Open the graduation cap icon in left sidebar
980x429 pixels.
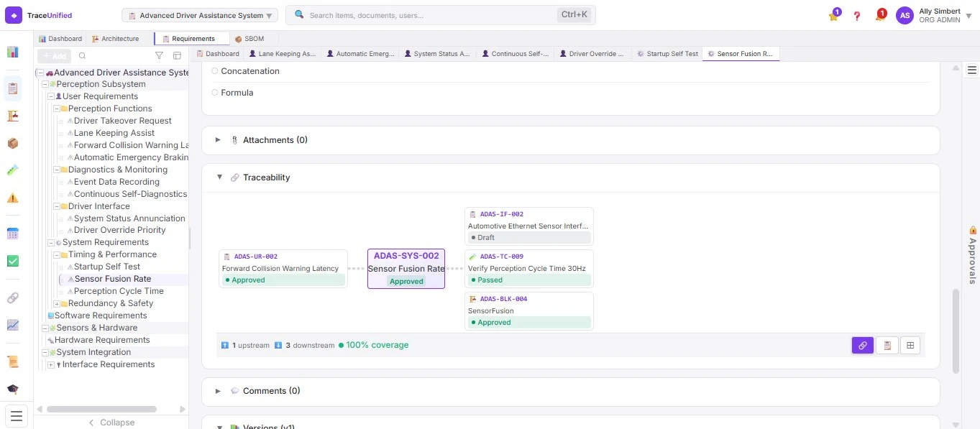13,389
